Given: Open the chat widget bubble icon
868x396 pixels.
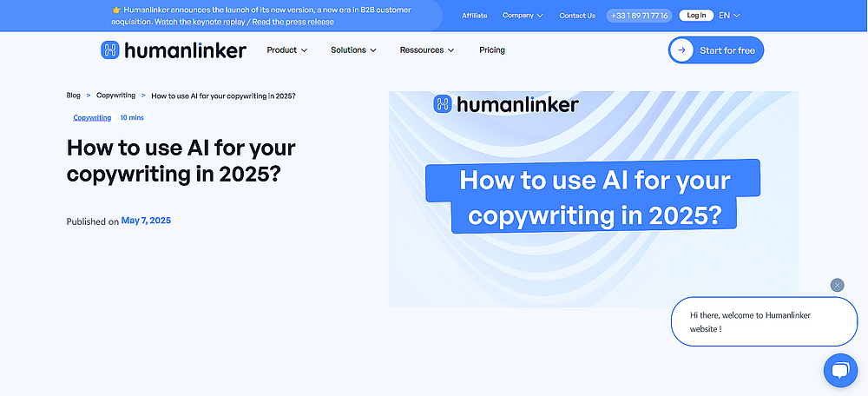Looking at the screenshot, I should pos(840,371).
